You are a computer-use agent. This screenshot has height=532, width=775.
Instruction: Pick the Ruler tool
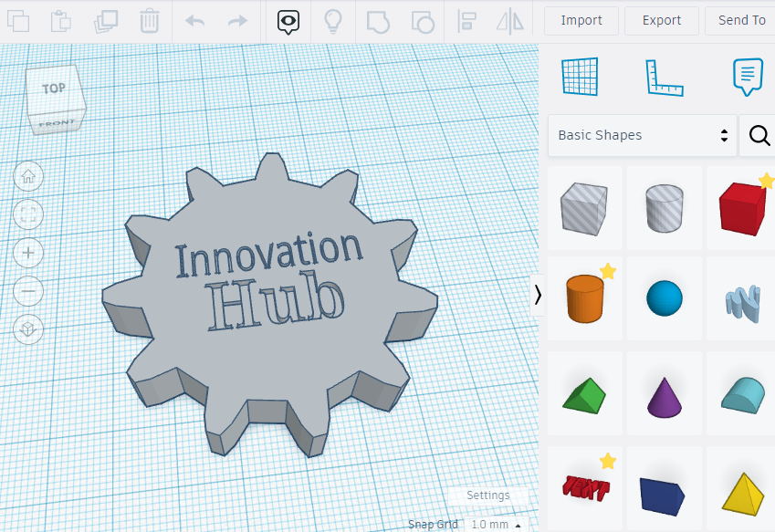click(664, 77)
